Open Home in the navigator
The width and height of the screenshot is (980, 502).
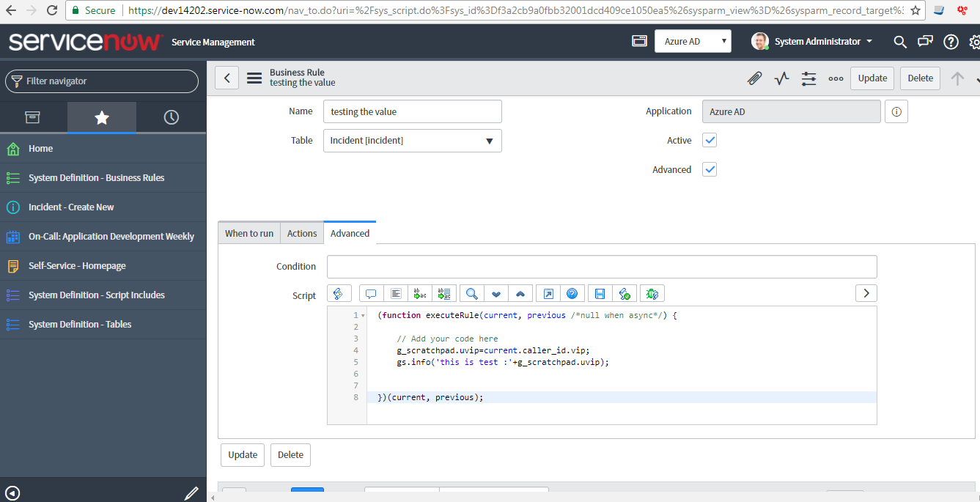[103, 149]
